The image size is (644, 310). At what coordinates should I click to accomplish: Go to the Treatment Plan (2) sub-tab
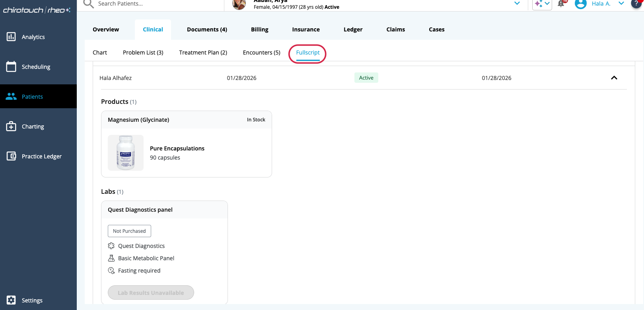203,53
